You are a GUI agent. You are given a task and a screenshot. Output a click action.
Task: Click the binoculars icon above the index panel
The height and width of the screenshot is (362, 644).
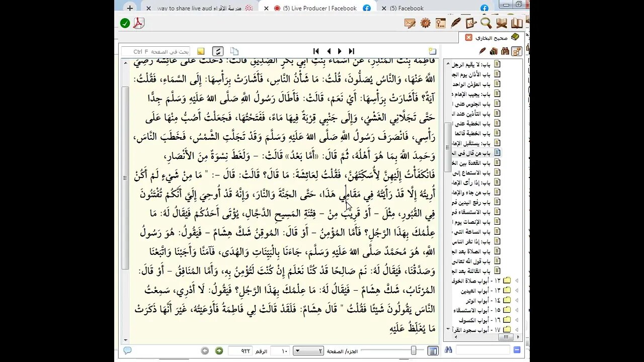505,51
